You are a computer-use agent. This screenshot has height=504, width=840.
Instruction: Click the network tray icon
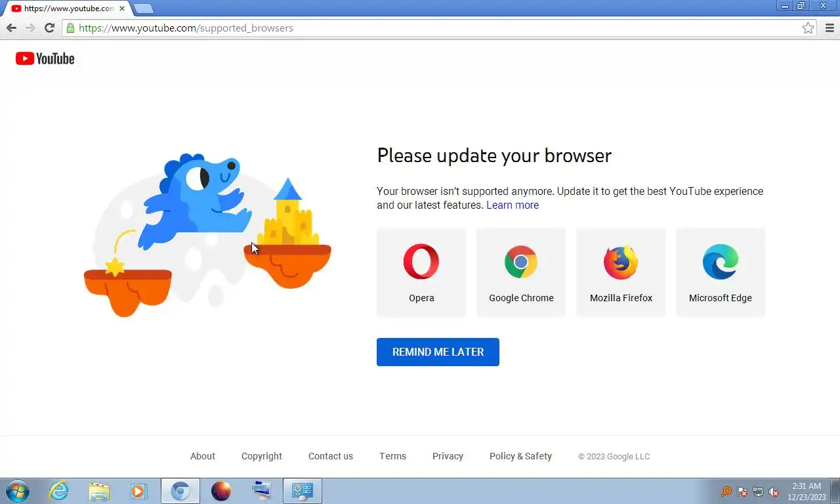758,492
